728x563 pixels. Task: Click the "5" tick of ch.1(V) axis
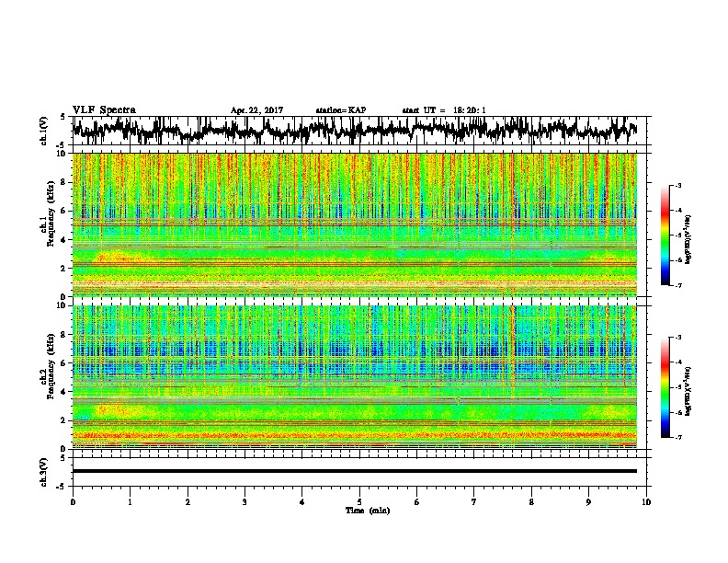[x=63, y=117]
